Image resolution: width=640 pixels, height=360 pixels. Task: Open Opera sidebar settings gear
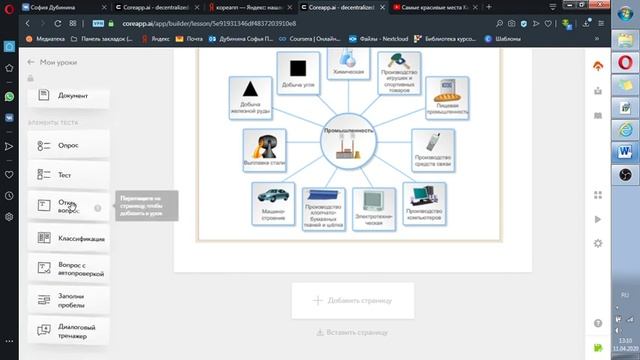[9, 217]
